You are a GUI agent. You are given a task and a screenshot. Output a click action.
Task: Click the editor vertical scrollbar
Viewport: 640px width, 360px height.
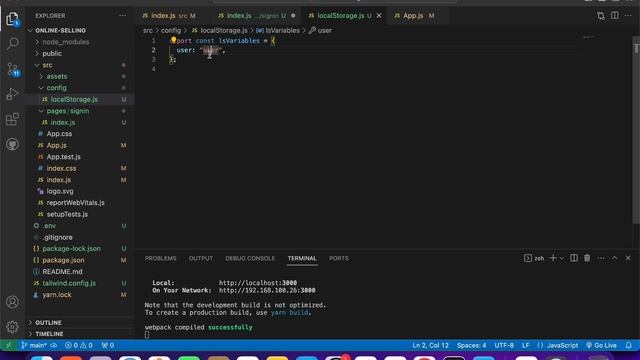(x=636, y=130)
